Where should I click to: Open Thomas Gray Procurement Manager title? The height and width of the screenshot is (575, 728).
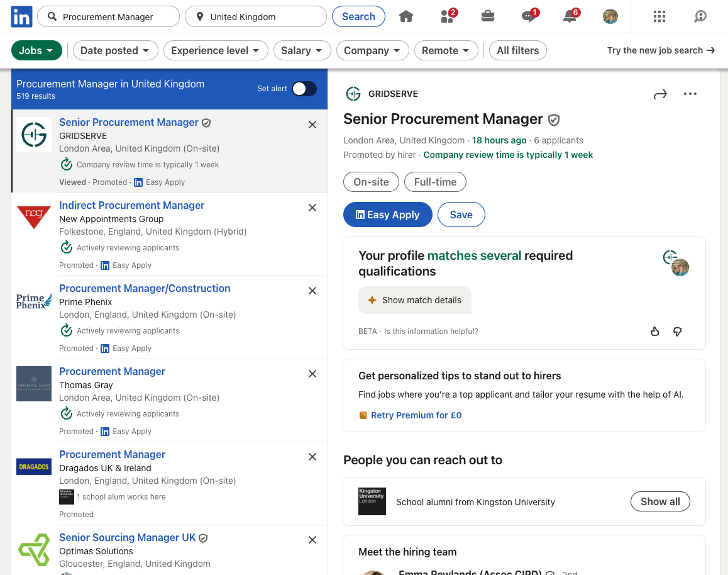[112, 372]
